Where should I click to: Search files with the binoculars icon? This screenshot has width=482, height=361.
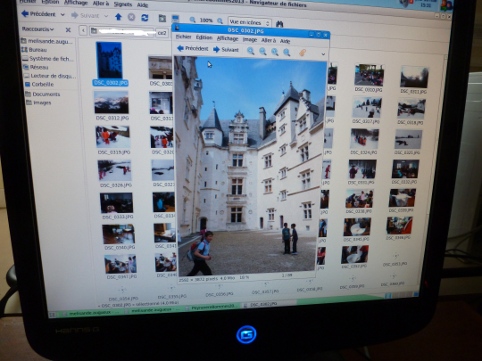[280, 24]
